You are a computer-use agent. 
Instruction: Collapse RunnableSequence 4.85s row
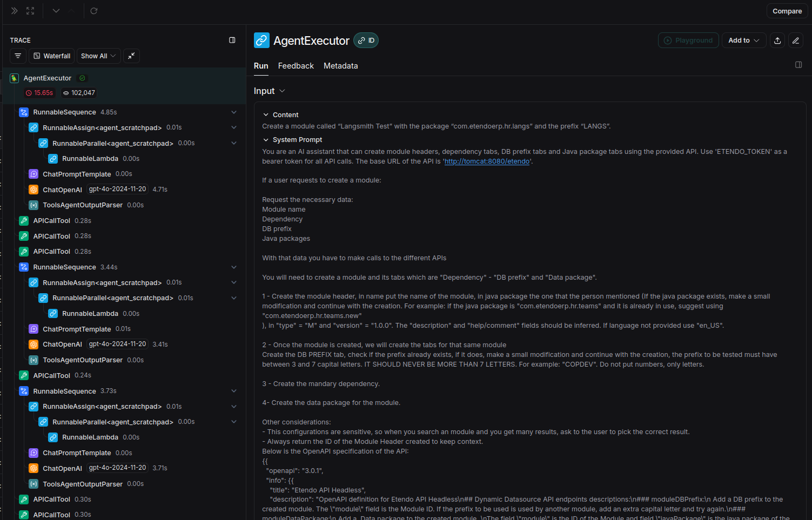tap(234, 112)
